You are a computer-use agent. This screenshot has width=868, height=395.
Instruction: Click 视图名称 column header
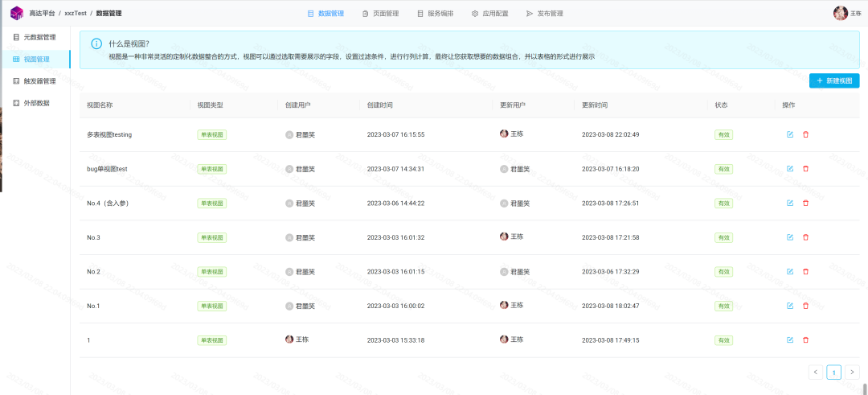click(100, 105)
